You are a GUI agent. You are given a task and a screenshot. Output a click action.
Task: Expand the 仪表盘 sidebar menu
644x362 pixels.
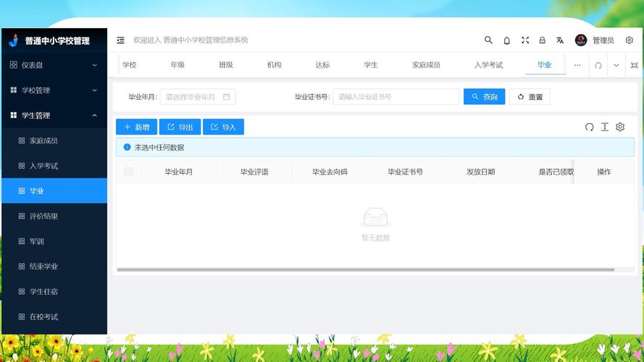point(54,65)
